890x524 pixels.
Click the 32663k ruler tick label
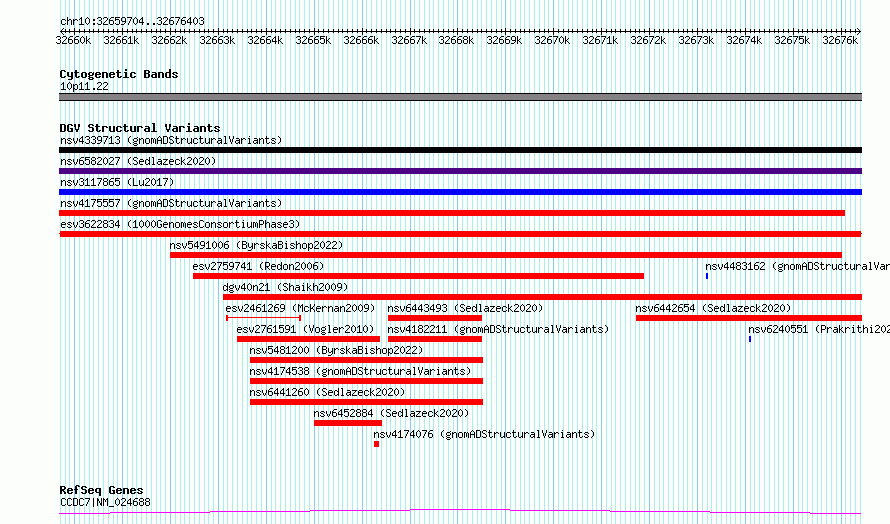pyautogui.click(x=217, y=40)
